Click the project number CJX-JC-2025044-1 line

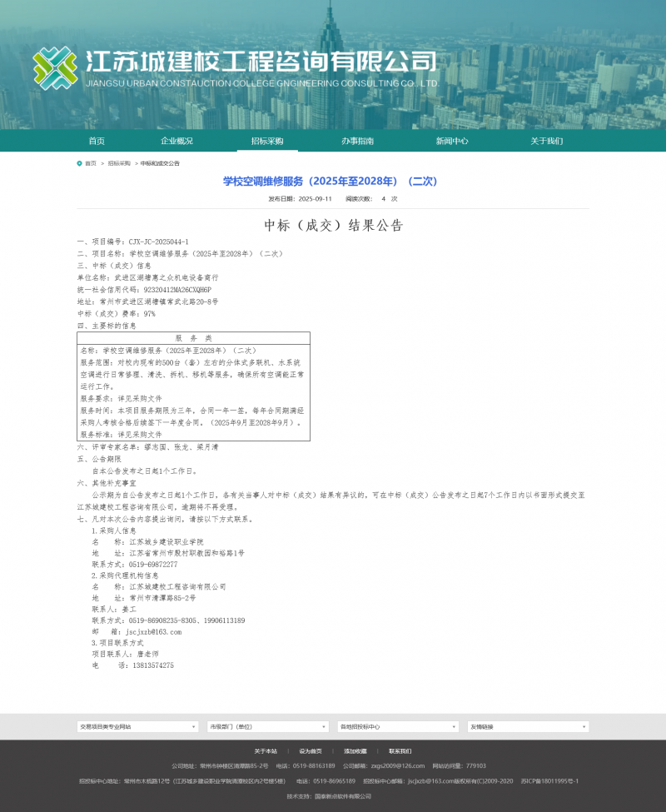click(x=133, y=242)
